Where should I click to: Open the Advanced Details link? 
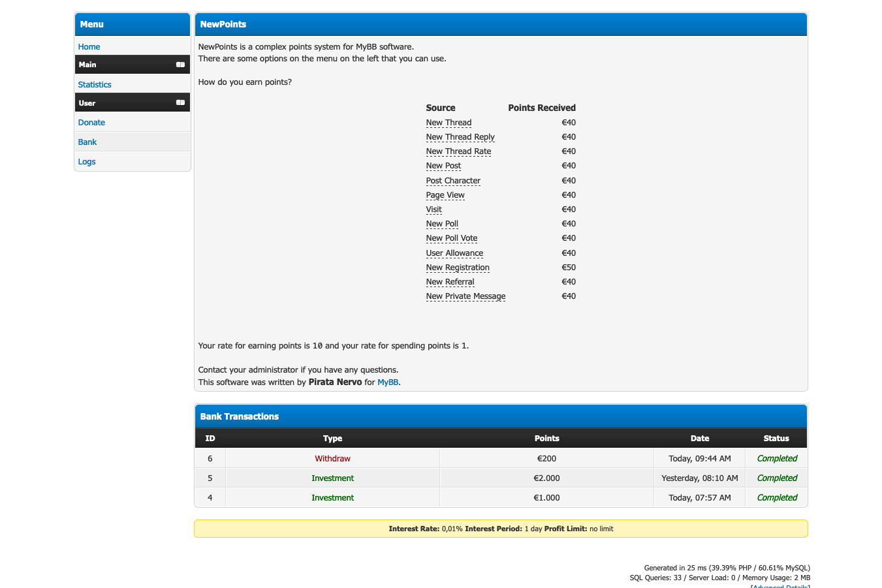780,586
